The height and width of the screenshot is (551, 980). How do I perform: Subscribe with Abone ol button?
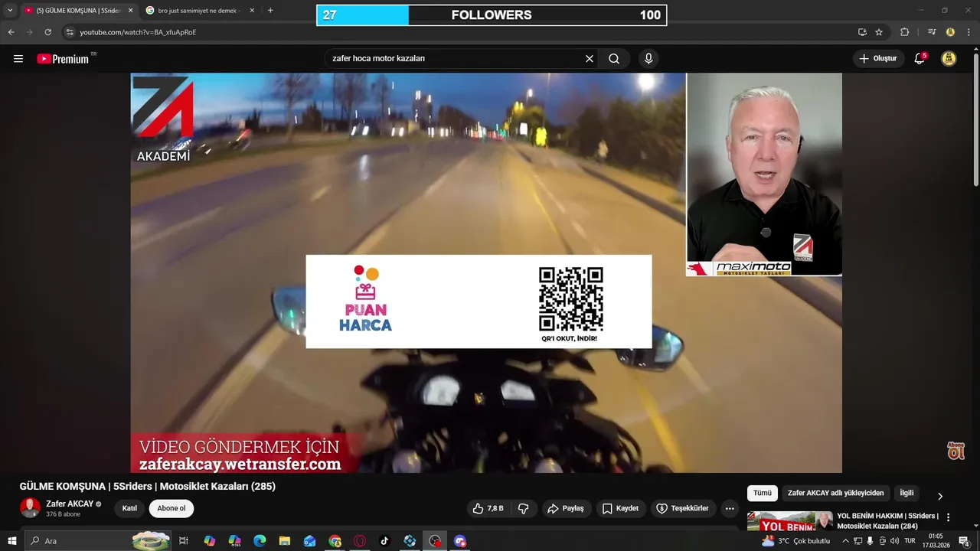[x=171, y=508]
